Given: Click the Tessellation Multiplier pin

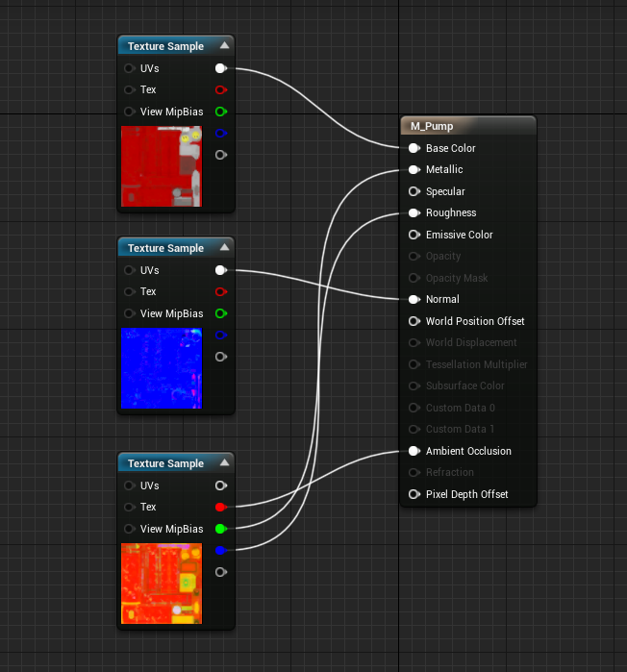Looking at the screenshot, I should point(414,364).
